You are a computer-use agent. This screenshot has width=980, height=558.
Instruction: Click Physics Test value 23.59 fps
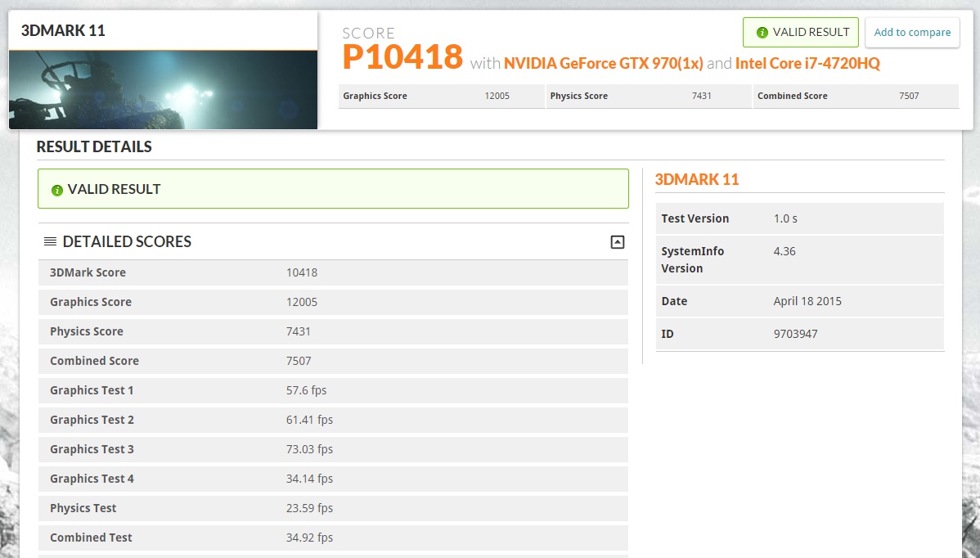point(309,508)
